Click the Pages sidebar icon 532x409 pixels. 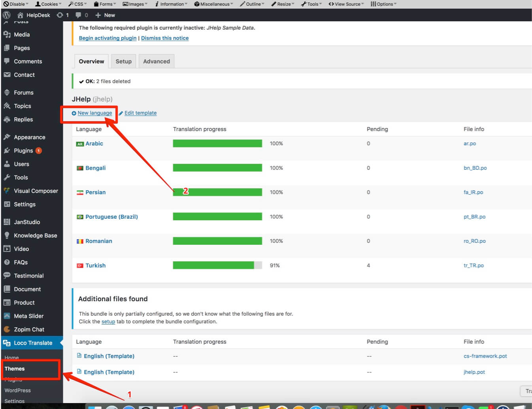7,48
